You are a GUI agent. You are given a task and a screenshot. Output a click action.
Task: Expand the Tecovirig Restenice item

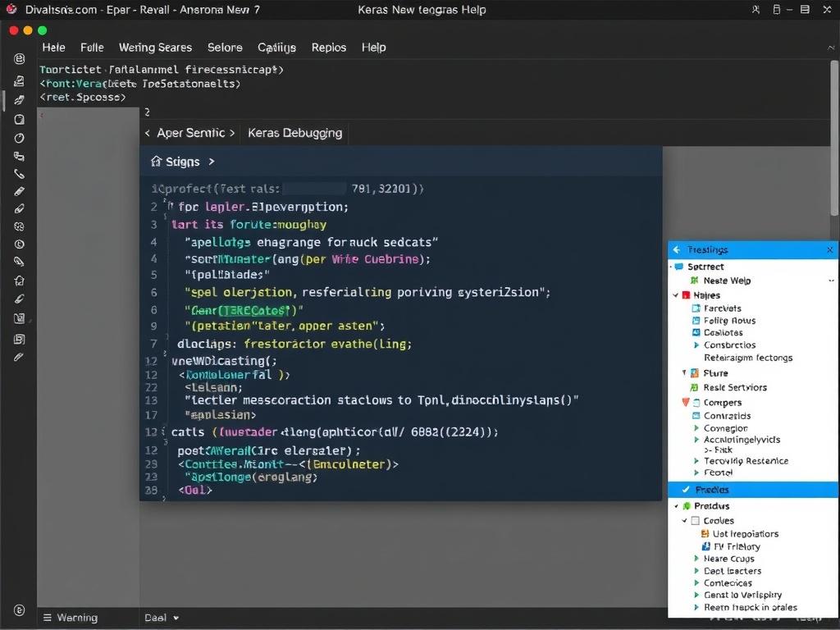(x=696, y=461)
